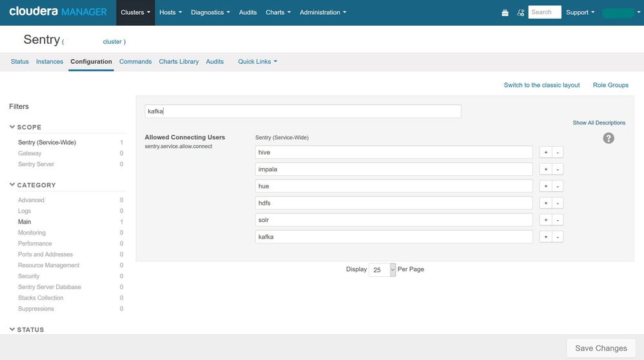Open the Quick Links dropdown
The image size is (644, 360).
click(x=257, y=62)
